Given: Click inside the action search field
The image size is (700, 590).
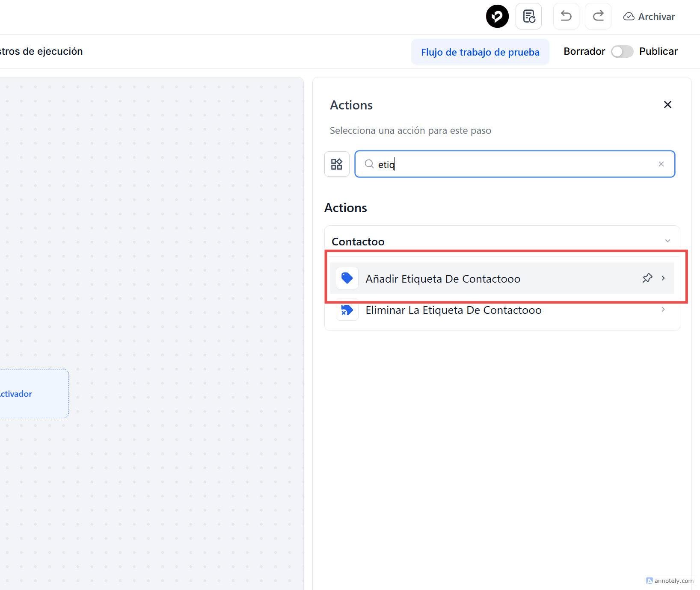Looking at the screenshot, I should pyautogui.click(x=513, y=164).
